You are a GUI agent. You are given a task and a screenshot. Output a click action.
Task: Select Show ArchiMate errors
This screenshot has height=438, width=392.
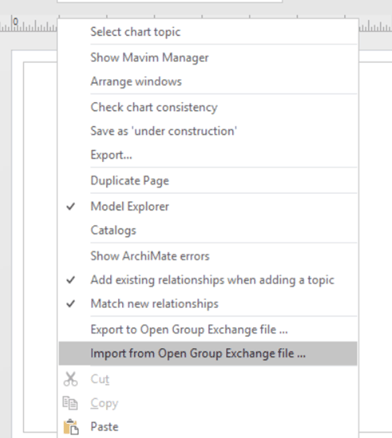click(x=150, y=256)
